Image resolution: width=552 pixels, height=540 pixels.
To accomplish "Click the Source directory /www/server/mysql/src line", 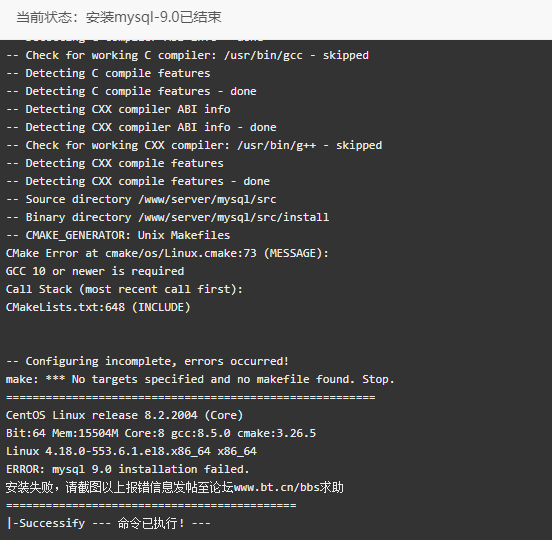I will [x=141, y=199].
